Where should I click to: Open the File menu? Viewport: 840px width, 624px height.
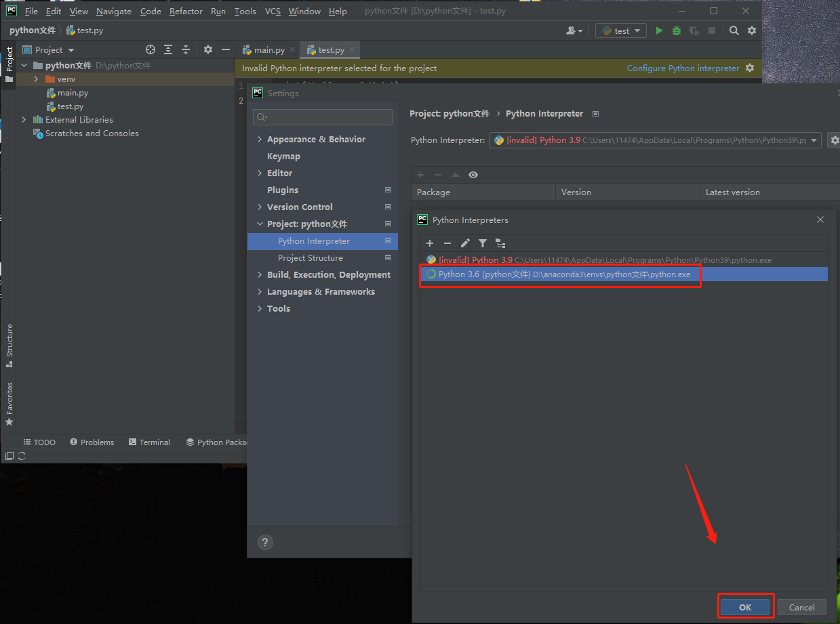click(31, 12)
